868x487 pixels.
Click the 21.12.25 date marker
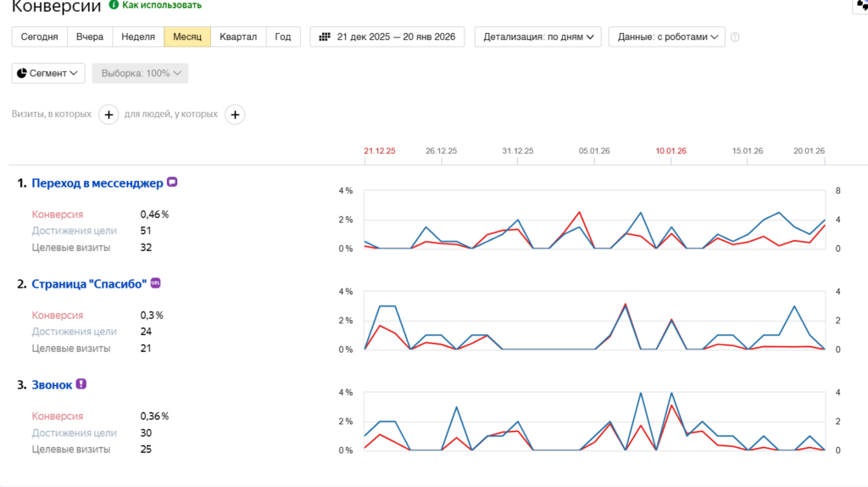pyautogui.click(x=380, y=151)
